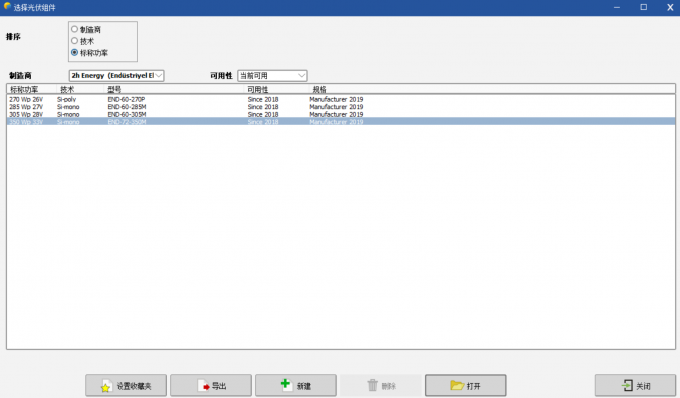Expand the 当前可用 availability dropdown
Screen dimensions: 680x398
coord(272,75)
